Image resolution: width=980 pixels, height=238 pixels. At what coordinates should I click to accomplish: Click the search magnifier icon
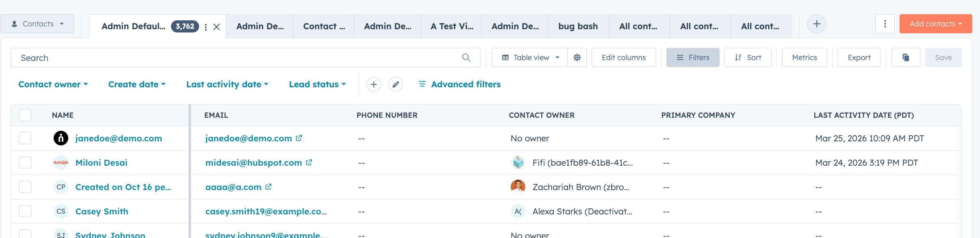(466, 58)
